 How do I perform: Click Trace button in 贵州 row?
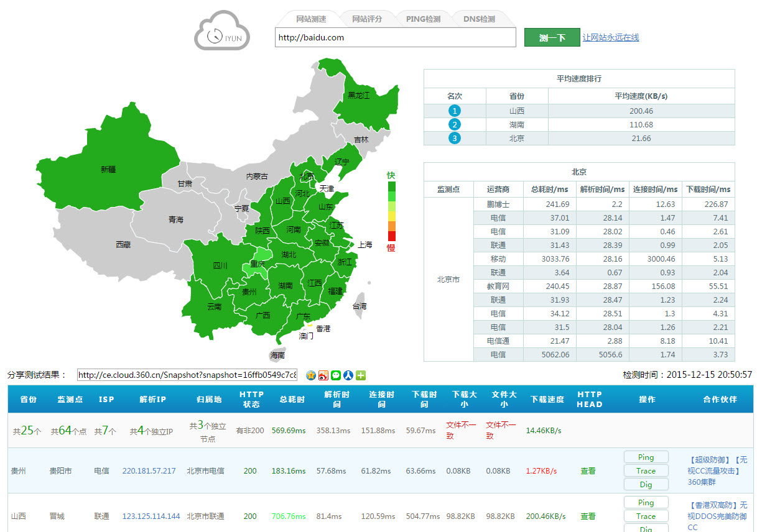point(646,471)
